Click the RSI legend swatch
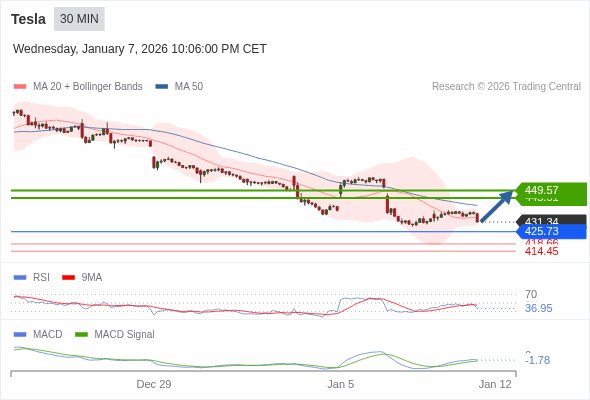The image size is (590, 400). (20, 278)
